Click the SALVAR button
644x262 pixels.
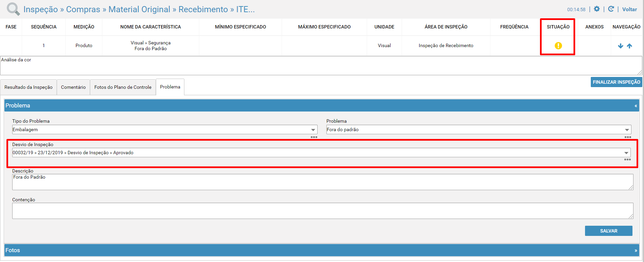point(609,231)
